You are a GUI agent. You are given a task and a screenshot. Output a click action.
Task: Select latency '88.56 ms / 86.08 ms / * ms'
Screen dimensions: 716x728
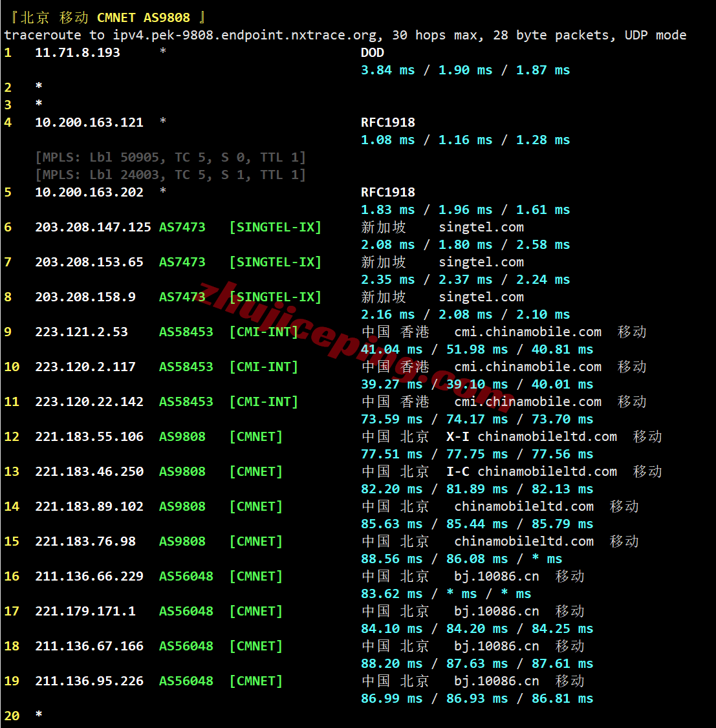461,559
